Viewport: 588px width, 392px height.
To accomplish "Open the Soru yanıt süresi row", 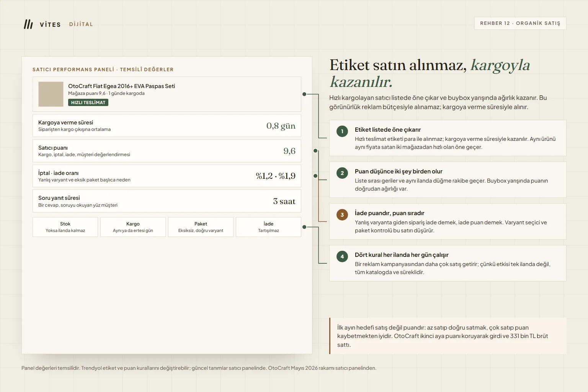I will [x=167, y=201].
